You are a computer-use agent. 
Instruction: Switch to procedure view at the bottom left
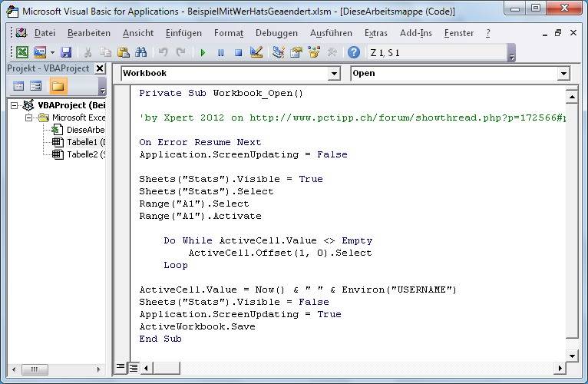tap(121, 368)
